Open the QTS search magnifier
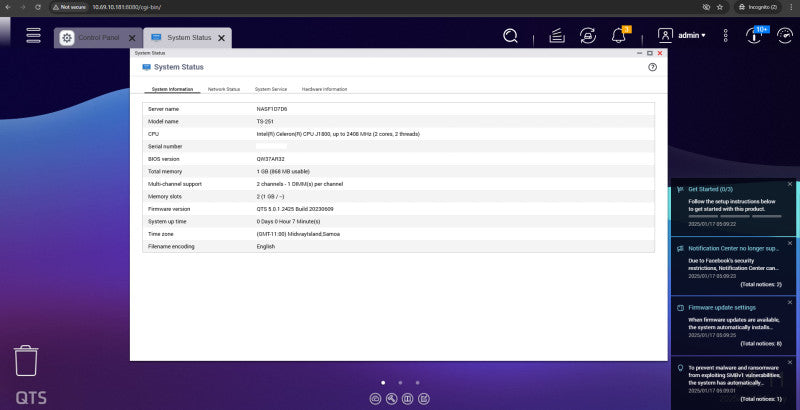 510,36
